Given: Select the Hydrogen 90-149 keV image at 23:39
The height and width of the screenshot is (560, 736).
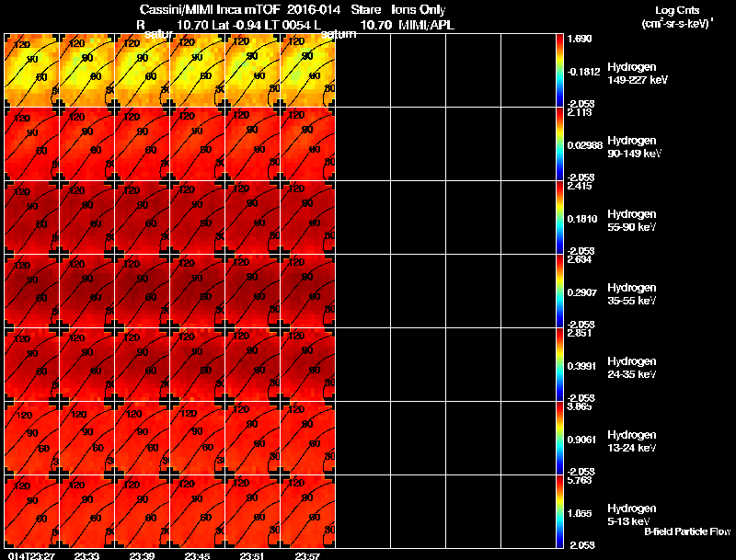Looking at the screenshot, I should point(143,143).
